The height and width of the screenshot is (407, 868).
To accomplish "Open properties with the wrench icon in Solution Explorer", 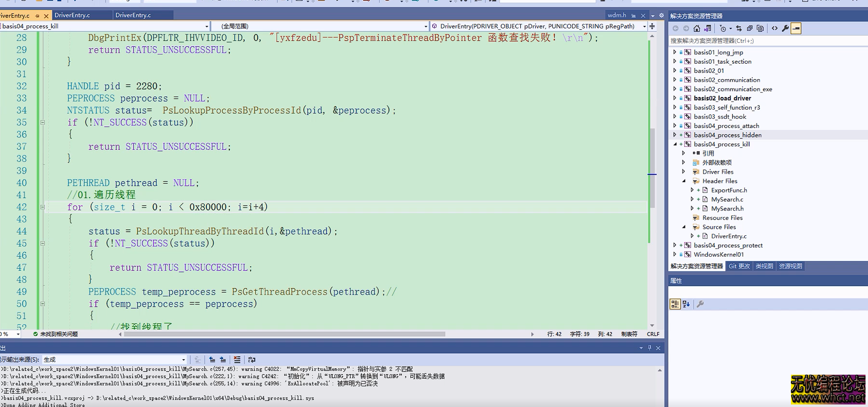I will [x=785, y=28].
